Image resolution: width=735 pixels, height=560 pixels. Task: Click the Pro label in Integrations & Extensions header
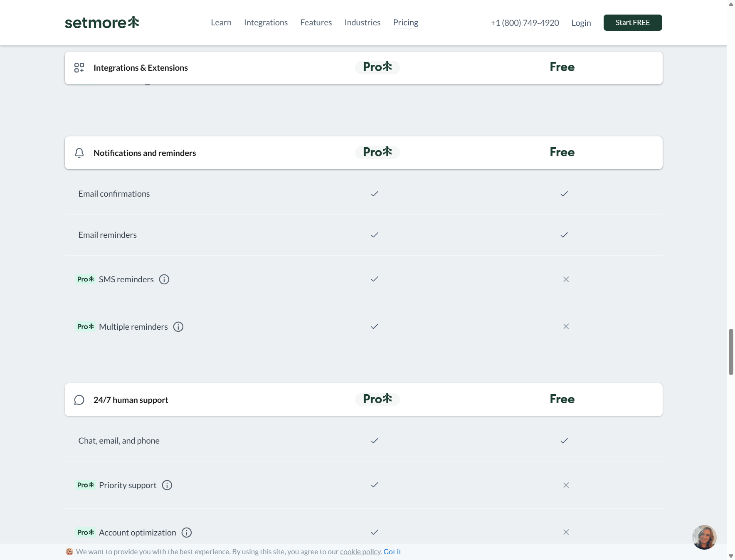point(377,67)
